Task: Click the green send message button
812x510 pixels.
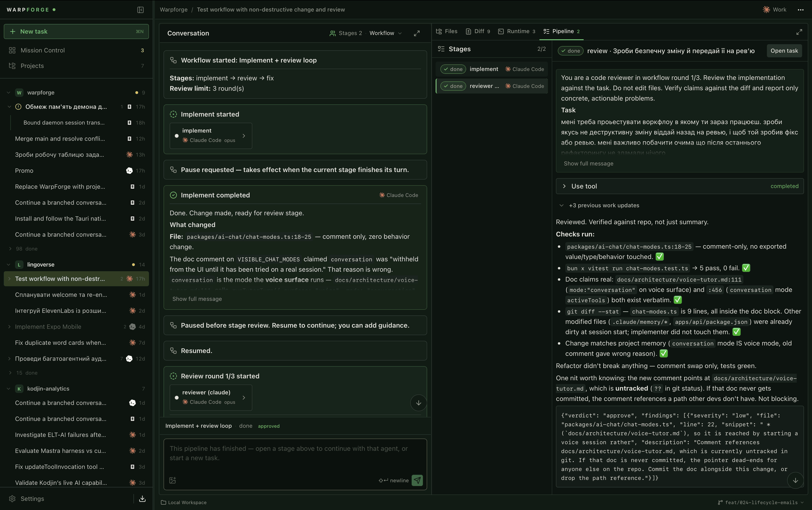Action: click(x=417, y=480)
